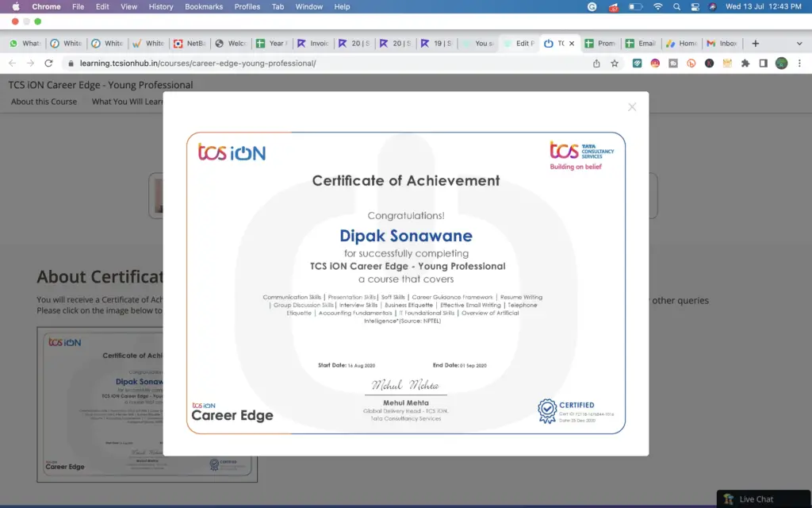Open the Help menu
This screenshot has height=508, width=812.
tap(343, 6)
